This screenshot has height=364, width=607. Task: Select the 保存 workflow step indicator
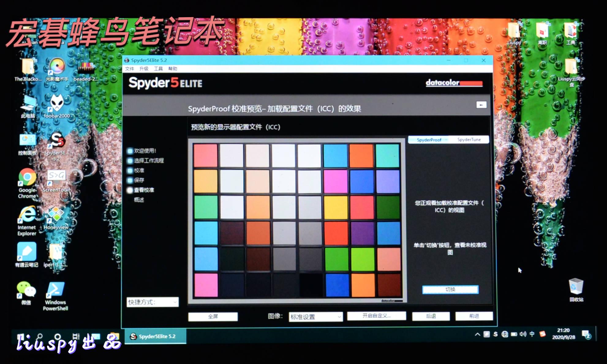pyautogui.click(x=130, y=180)
